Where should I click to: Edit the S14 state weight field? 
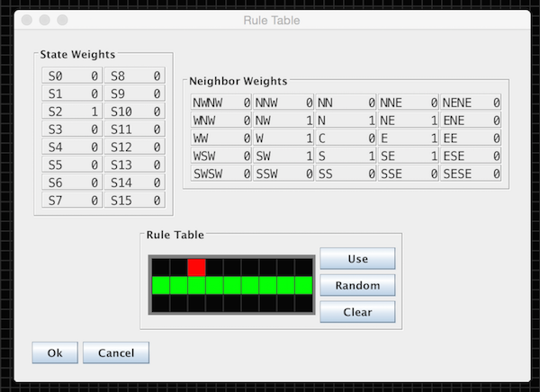135,183
